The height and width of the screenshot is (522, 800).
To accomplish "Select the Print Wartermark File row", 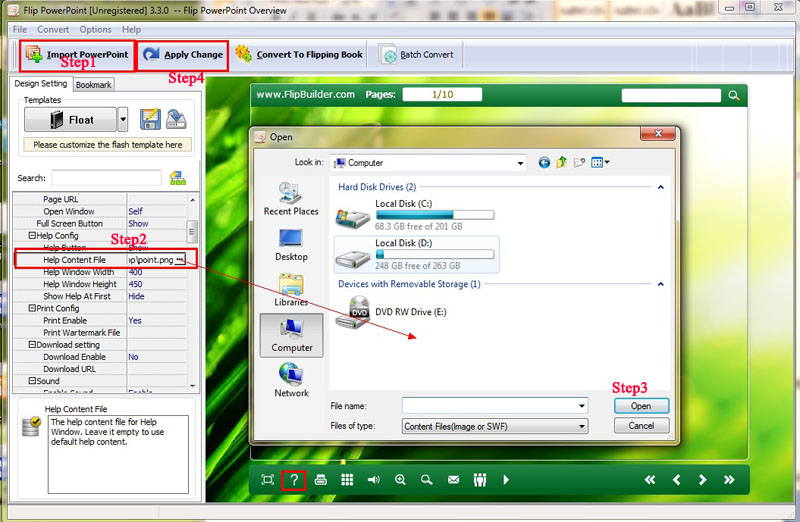I will click(x=100, y=333).
